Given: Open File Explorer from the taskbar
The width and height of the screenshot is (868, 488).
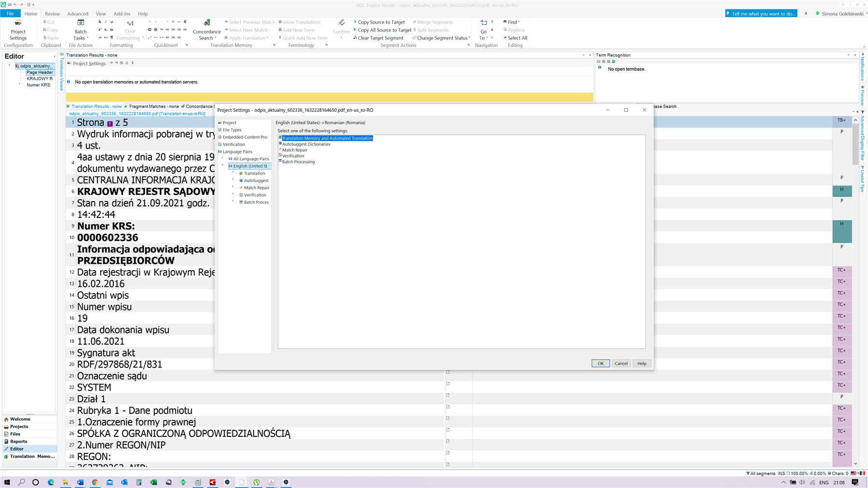Looking at the screenshot, I should [x=65, y=482].
